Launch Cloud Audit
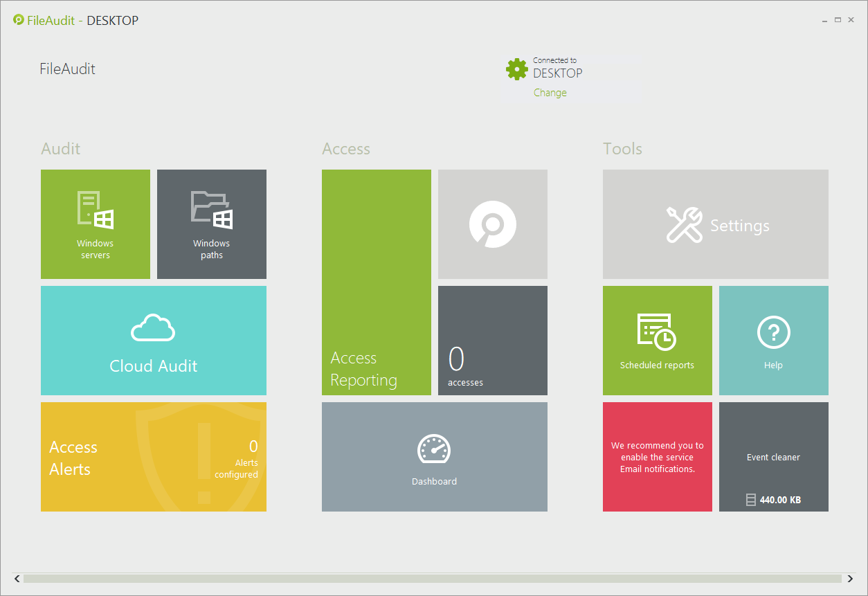868x596 pixels. coord(153,341)
